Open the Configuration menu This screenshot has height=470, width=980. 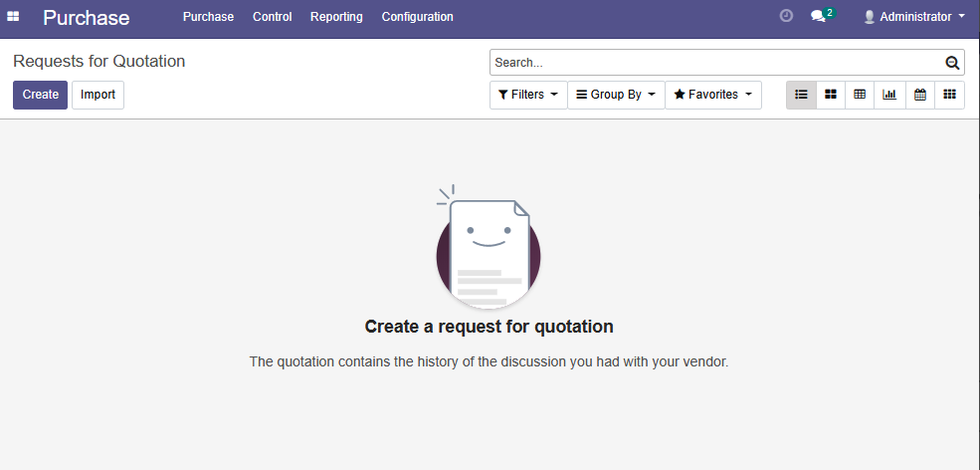[418, 17]
